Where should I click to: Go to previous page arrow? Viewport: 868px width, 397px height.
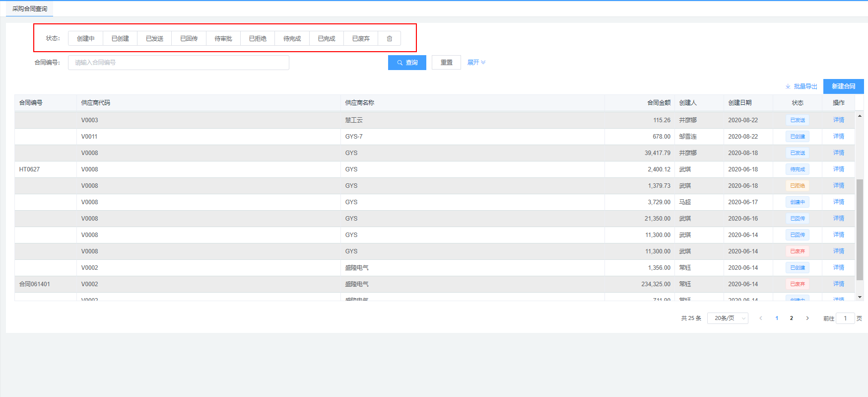coord(761,318)
